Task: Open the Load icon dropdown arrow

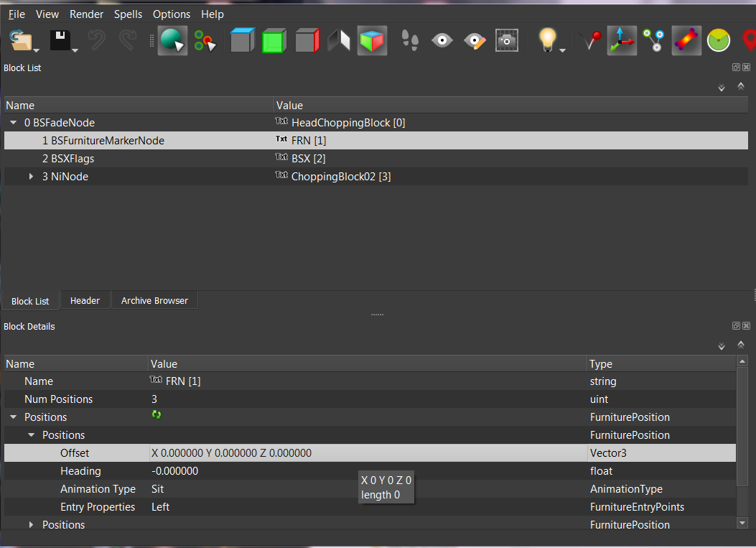Action: tap(36, 50)
